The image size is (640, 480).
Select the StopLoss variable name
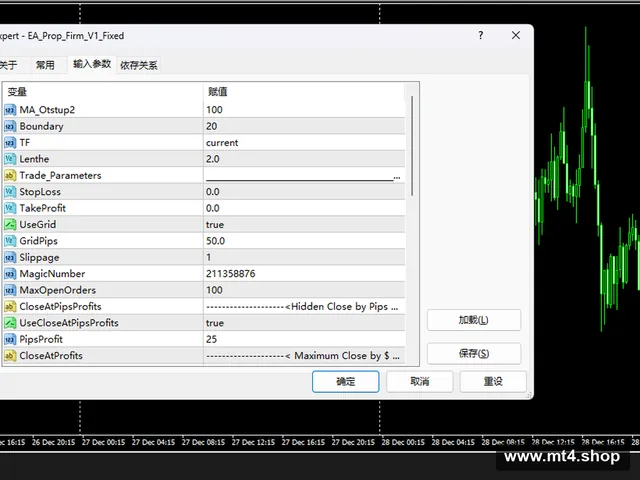40,192
